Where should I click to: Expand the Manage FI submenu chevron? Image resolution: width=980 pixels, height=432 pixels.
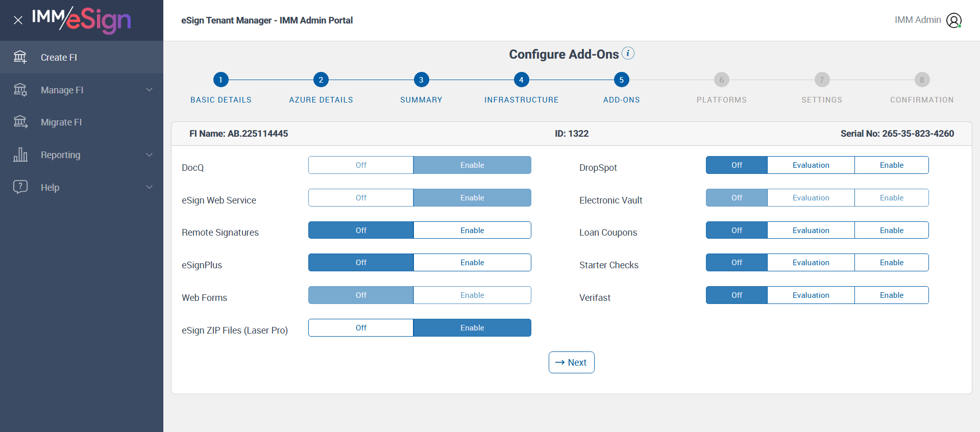[x=150, y=90]
